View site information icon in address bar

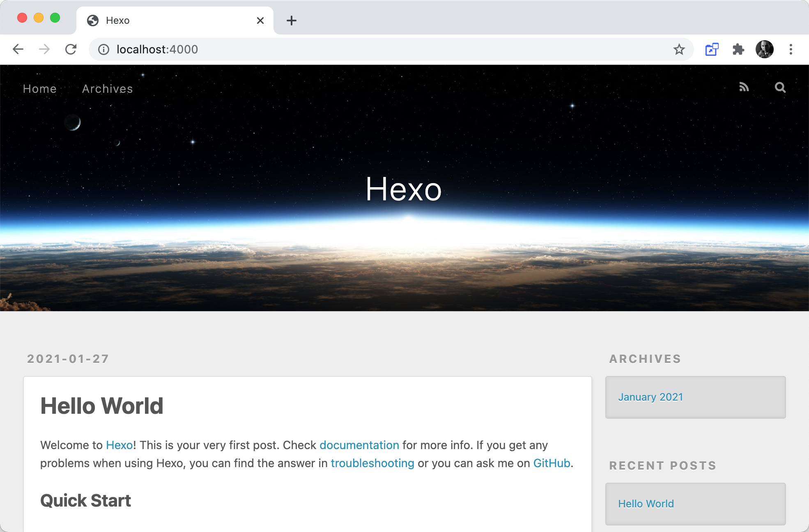(x=103, y=50)
